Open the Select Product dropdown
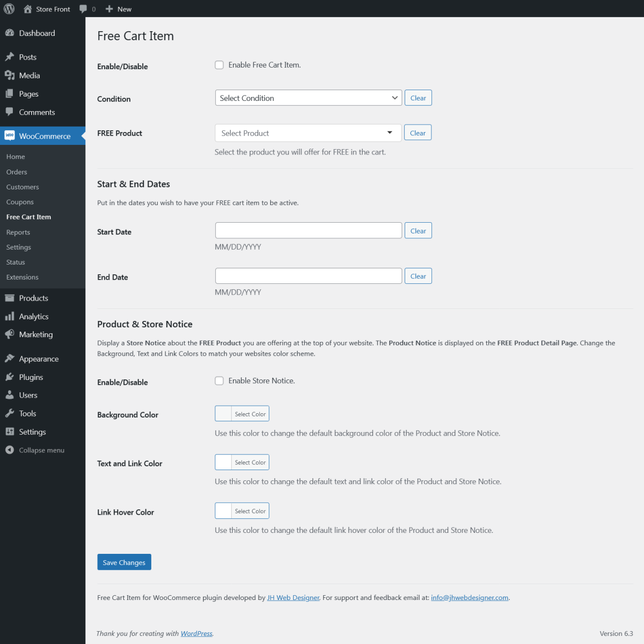The height and width of the screenshot is (644, 644). [308, 133]
